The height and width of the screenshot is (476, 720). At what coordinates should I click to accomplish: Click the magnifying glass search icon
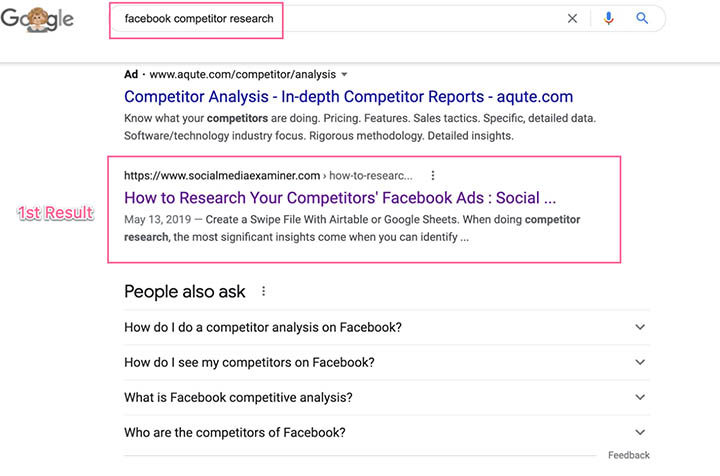[x=642, y=18]
